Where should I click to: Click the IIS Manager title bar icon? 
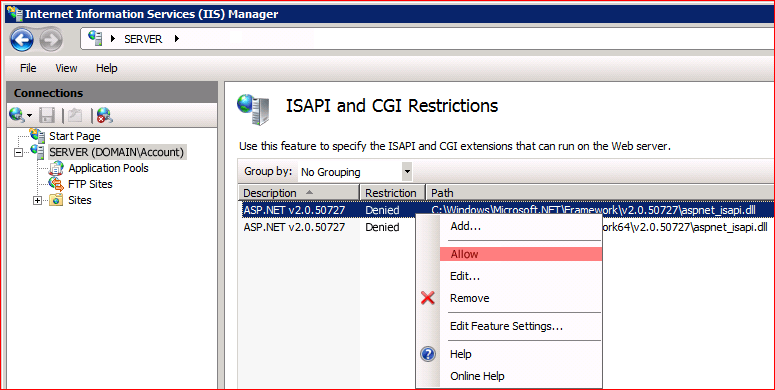click(x=14, y=13)
